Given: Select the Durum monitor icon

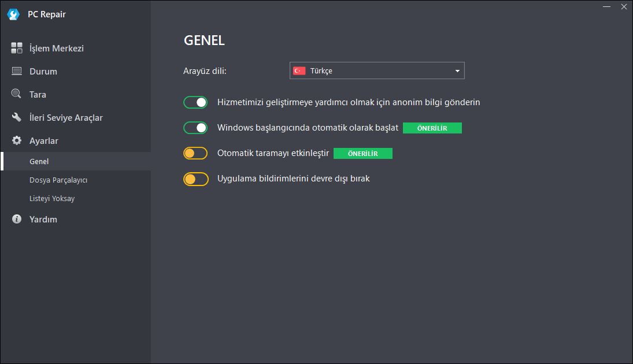Looking at the screenshot, I should point(17,71).
